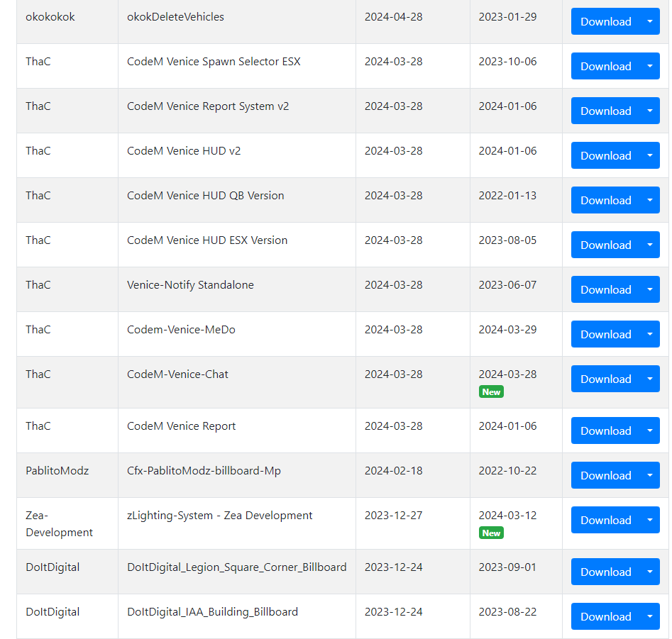Click CodeM Venice HUD QB Version name
Image resolution: width=672 pixels, height=639 pixels.
click(205, 195)
